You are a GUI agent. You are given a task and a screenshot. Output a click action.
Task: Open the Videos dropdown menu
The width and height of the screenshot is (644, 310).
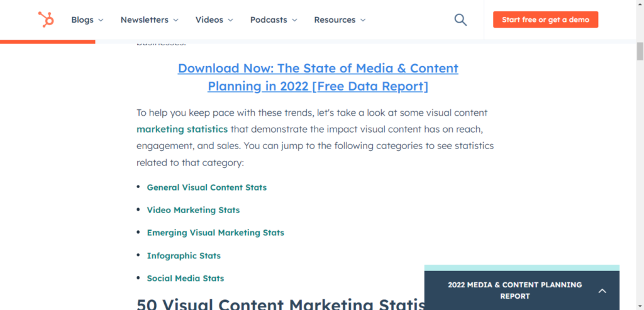pos(214,19)
